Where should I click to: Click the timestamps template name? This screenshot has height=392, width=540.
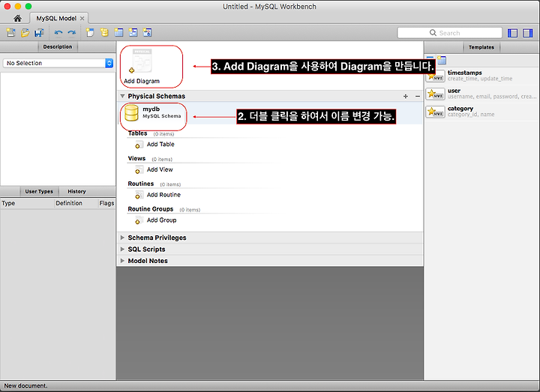tap(464, 73)
